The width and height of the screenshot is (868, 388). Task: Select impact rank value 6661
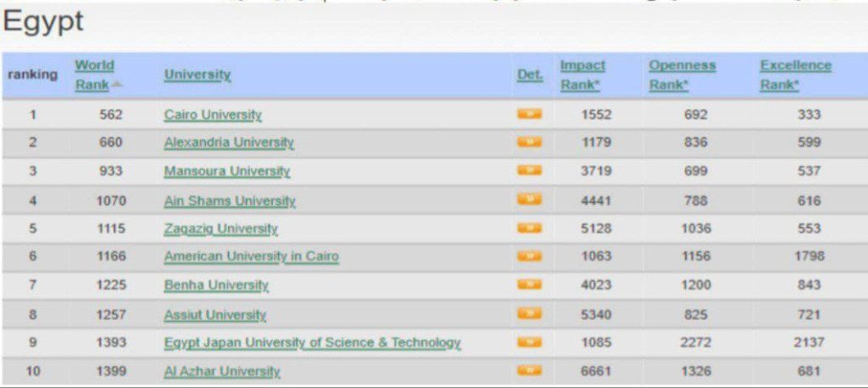[x=596, y=371]
